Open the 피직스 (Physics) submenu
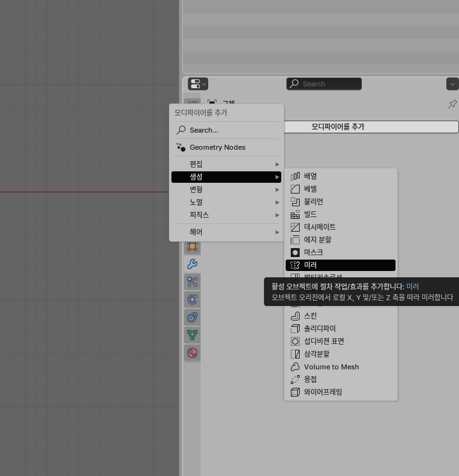The image size is (459, 476). point(226,215)
